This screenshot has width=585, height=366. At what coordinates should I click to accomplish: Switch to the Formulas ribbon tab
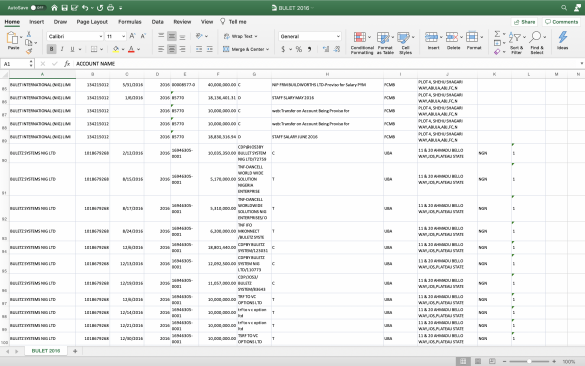click(x=129, y=22)
